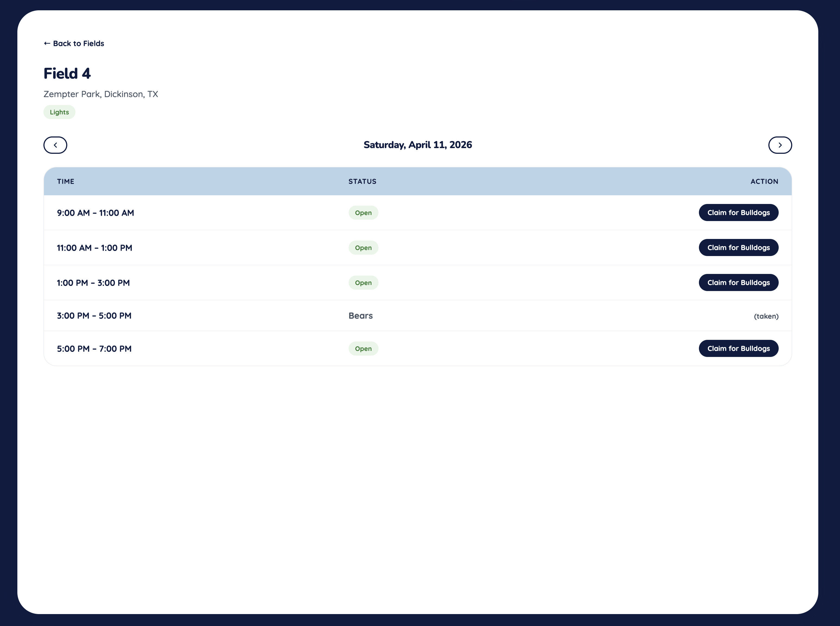Click the Open badge in 1:00 PM row

coord(363,283)
